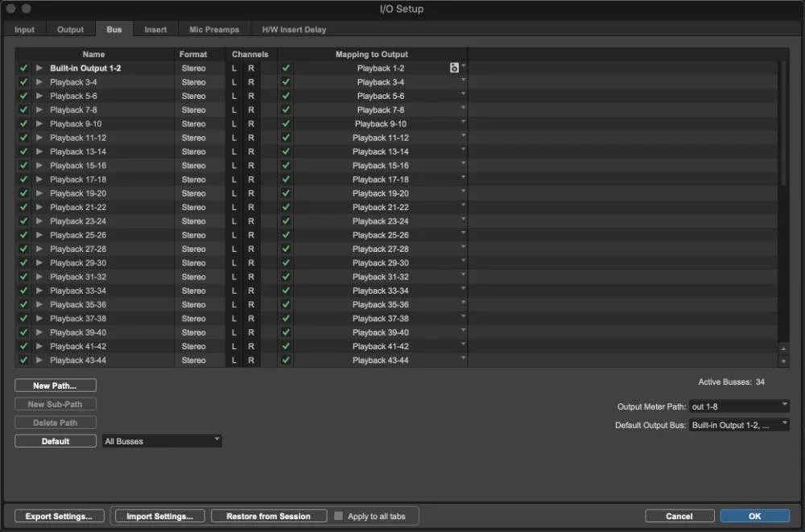Open Export Settings dialog
The height and width of the screenshot is (532, 805).
click(59, 516)
